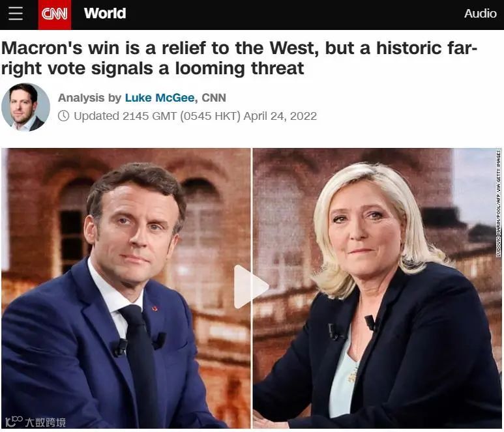Click the red lapel pin on blue suit

pos(155,309)
